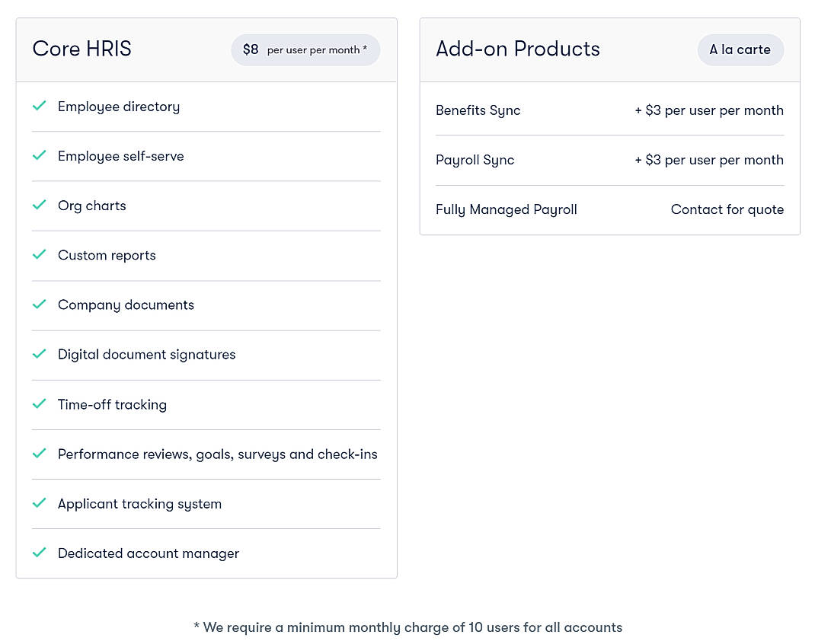
Task: Click the Core HRIS heading
Action: pyautogui.click(x=81, y=49)
